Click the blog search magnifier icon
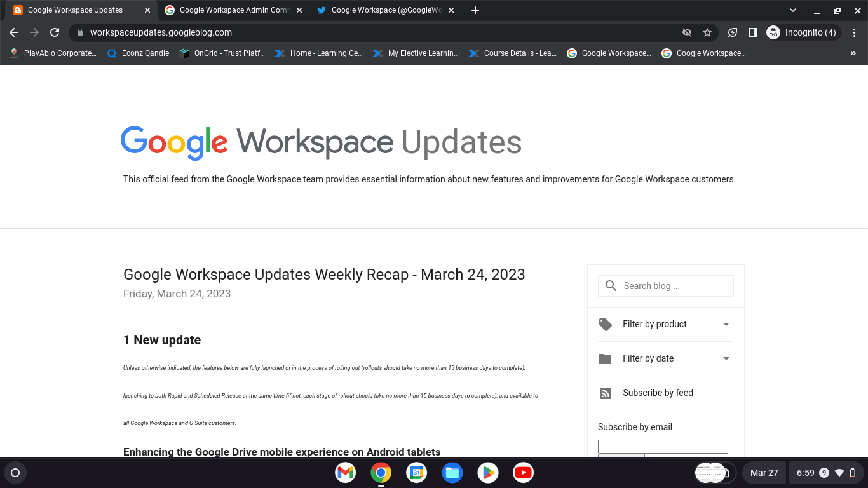 tap(611, 286)
